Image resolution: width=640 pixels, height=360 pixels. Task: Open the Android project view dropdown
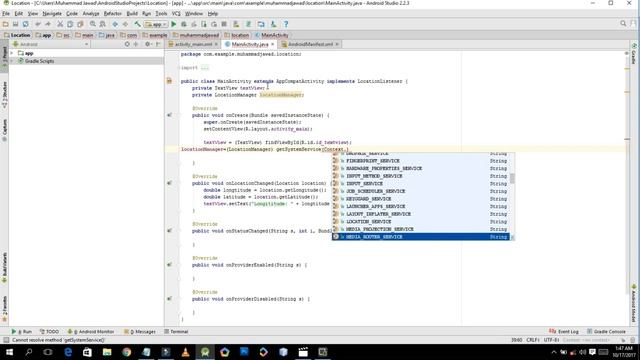51,44
